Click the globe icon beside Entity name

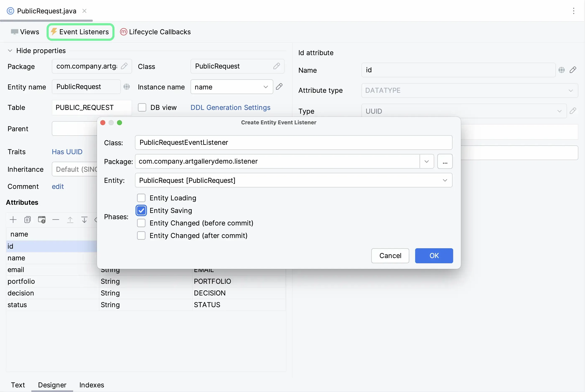[127, 87]
